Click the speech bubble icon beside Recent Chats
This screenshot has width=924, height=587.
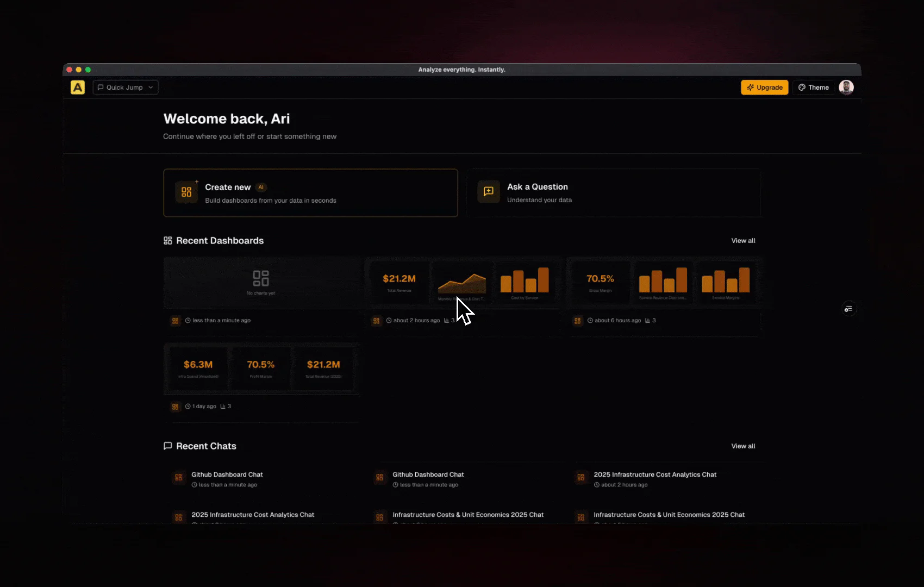tap(167, 446)
